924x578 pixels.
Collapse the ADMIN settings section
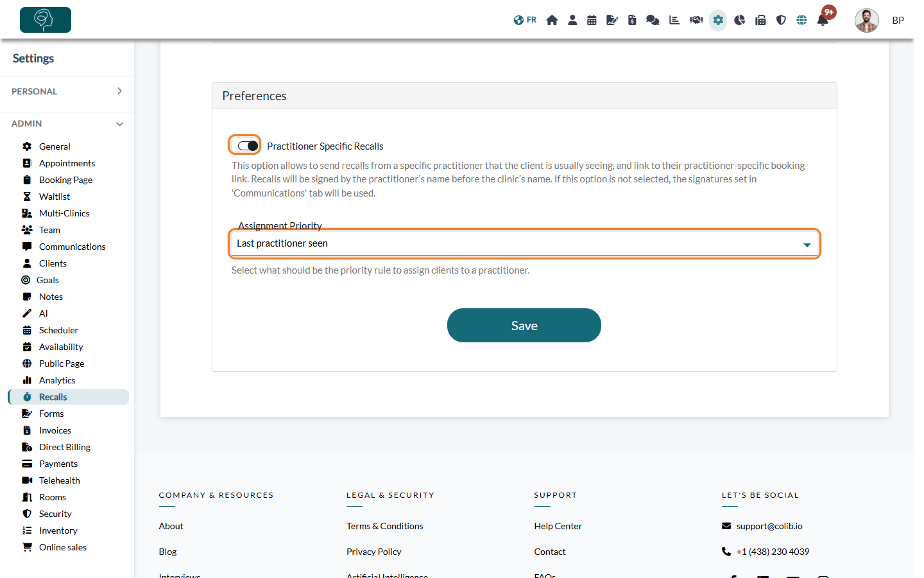pyautogui.click(x=67, y=123)
